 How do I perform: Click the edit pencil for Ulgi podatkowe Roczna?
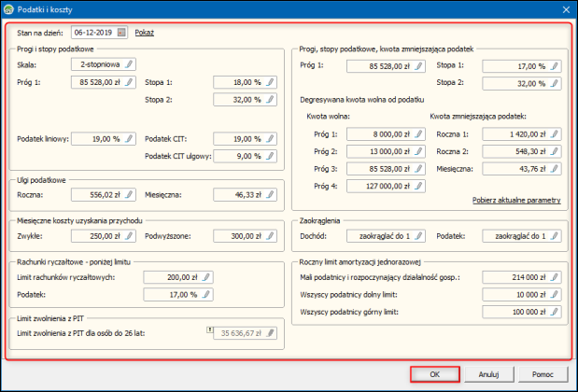[x=129, y=195]
